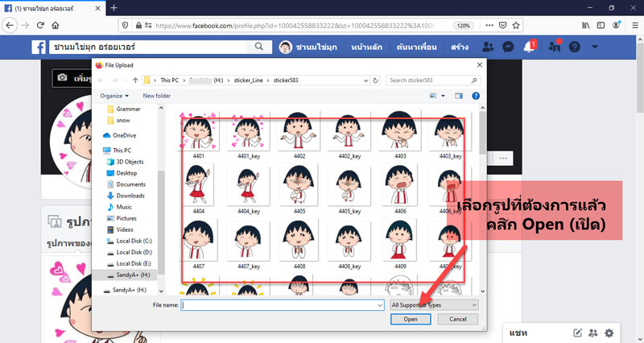Select Downloads in navigation pane
This screenshot has height=343, width=644.
pyautogui.click(x=126, y=196)
